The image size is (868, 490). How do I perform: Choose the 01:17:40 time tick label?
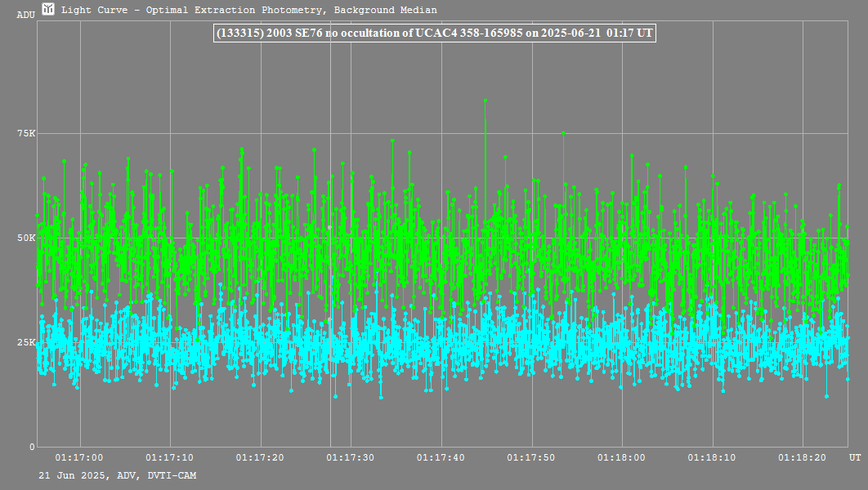441,458
